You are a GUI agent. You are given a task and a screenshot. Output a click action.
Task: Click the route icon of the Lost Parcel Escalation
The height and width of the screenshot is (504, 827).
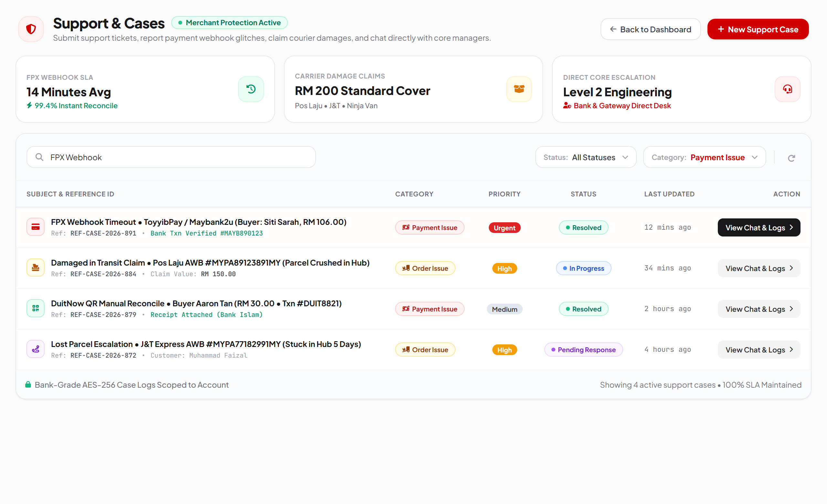tap(36, 349)
